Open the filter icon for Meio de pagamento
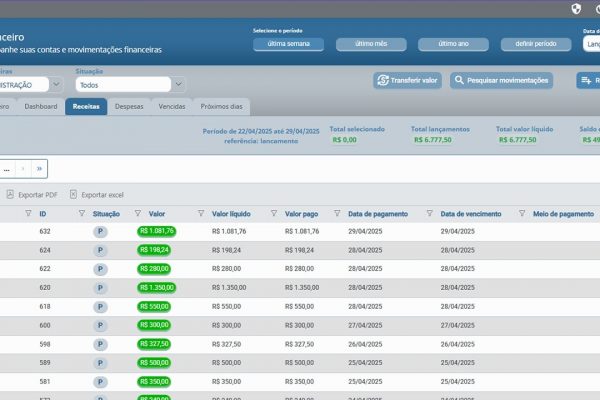Screen dimensions: 600x400 pos(522,213)
